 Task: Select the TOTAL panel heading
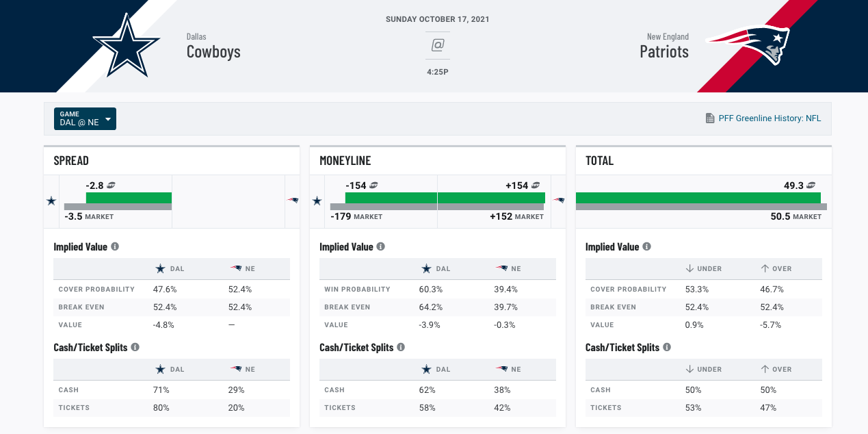599,161
